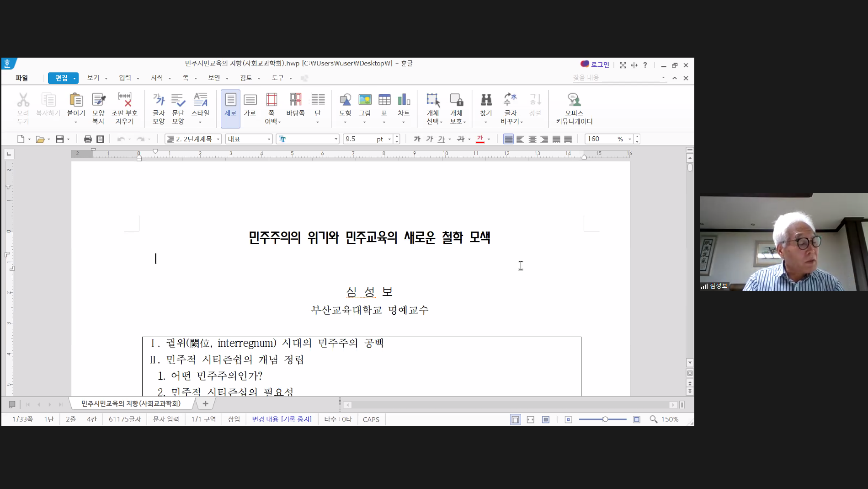
Task: Click the open folder icon
Action: [x=40, y=139]
